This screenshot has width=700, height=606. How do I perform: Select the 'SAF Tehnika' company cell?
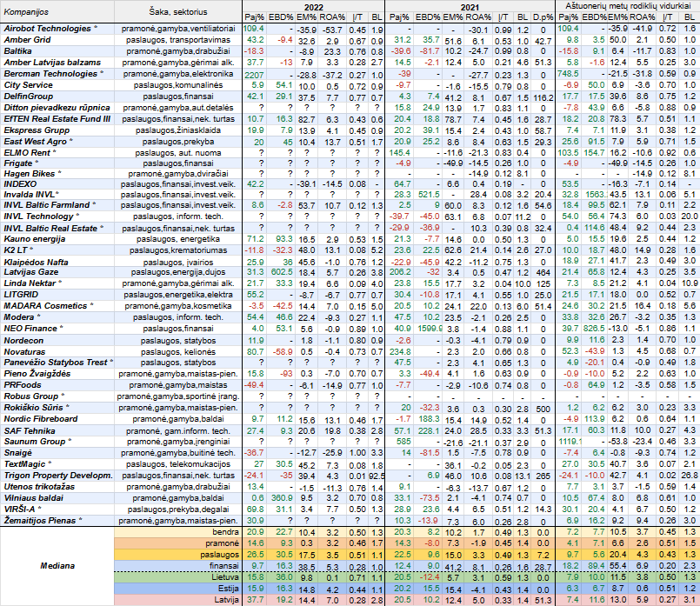point(57,431)
